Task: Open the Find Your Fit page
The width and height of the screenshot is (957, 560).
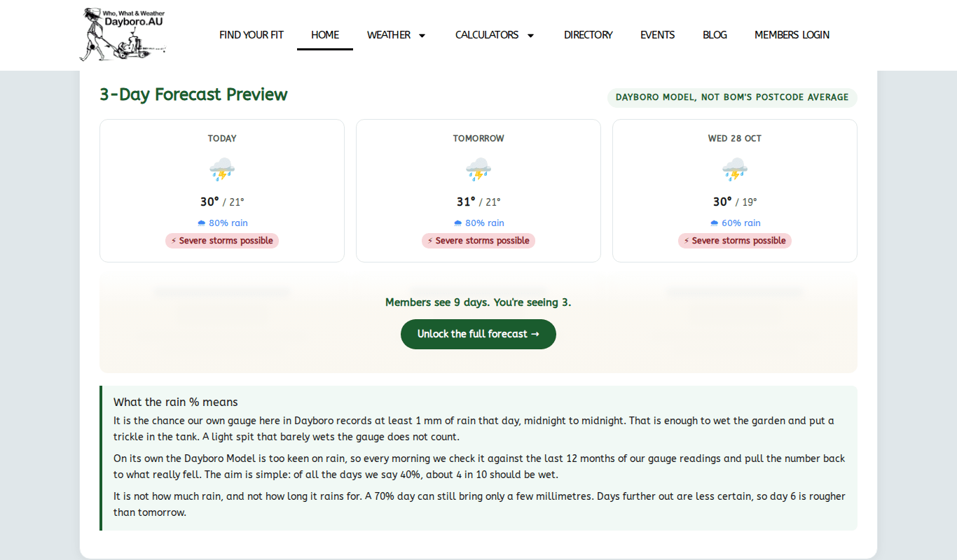Action: 252,35
